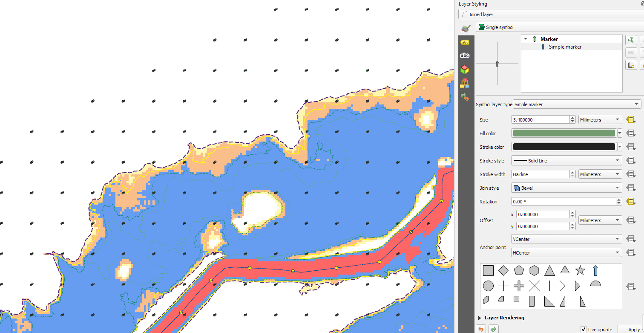Click the undo arrow in Layer Styling
This screenshot has width=644, height=333.
(481, 329)
